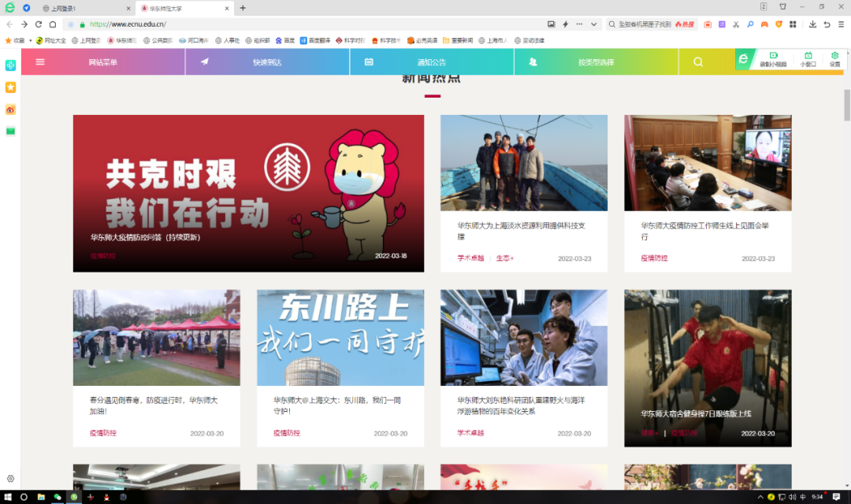The height and width of the screenshot is (504, 851).
Task: Open the browser home page
Action: pyautogui.click(x=53, y=24)
